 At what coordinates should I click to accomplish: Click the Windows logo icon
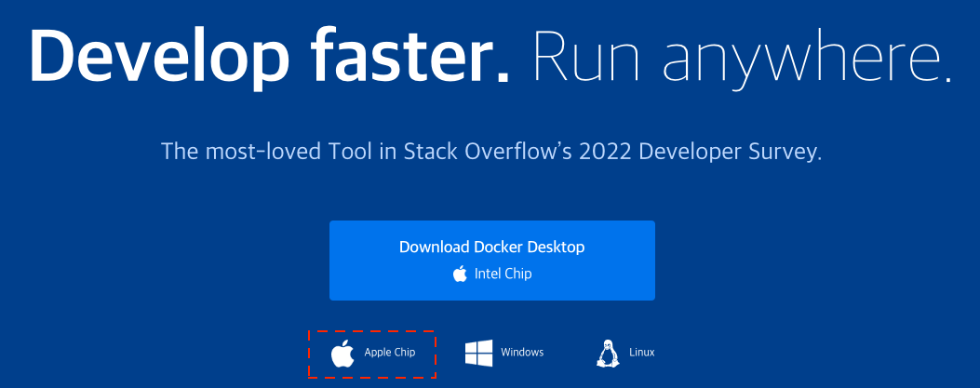pos(478,353)
